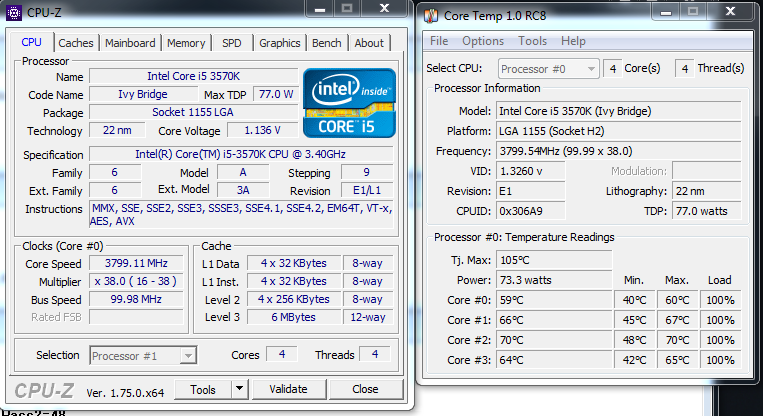
Task: Click the Bus Speed value 99.98 MHz
Action: pyautogui.click(x=136, y=299)
